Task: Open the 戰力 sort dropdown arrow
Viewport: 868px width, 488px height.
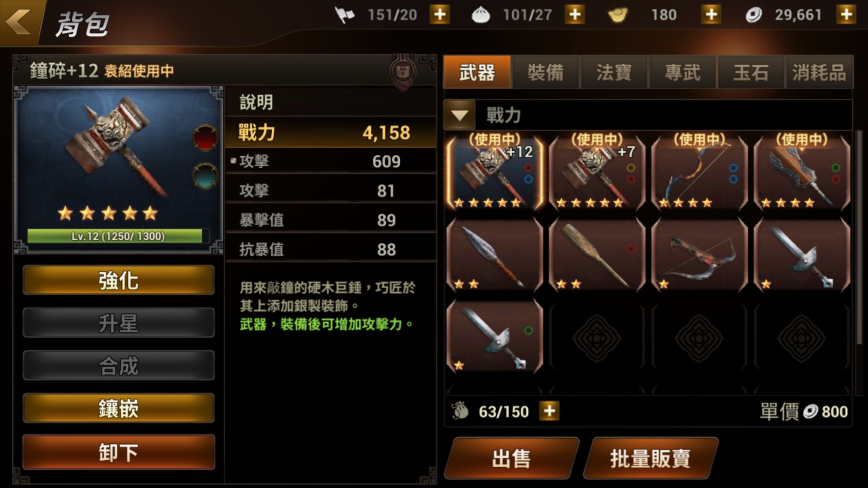Action: point(459,115)
